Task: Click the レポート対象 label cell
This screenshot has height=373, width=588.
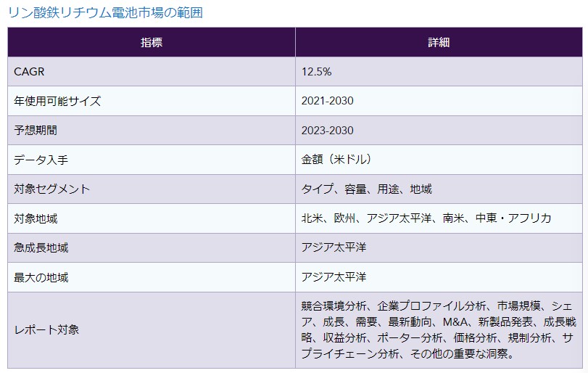Action: 46,329
